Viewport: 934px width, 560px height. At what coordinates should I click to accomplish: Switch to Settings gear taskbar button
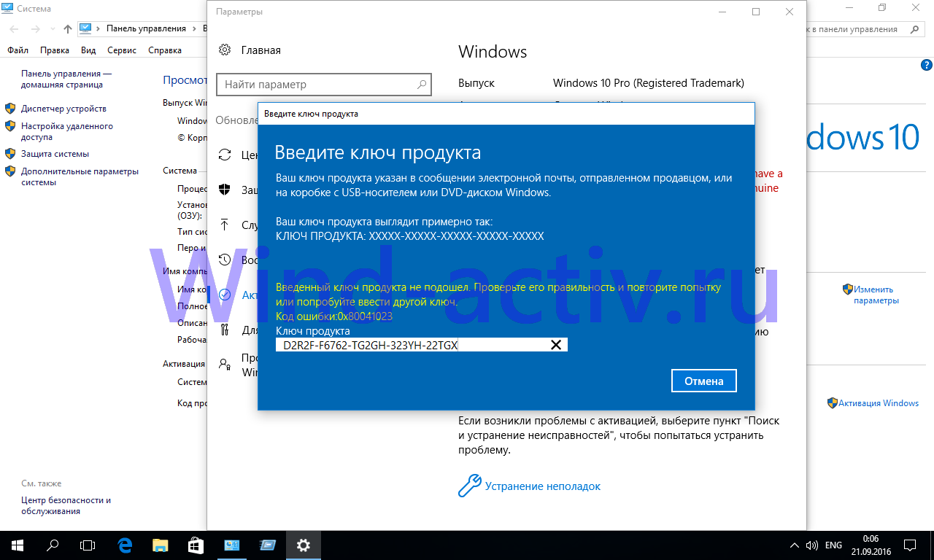(304, 545)
